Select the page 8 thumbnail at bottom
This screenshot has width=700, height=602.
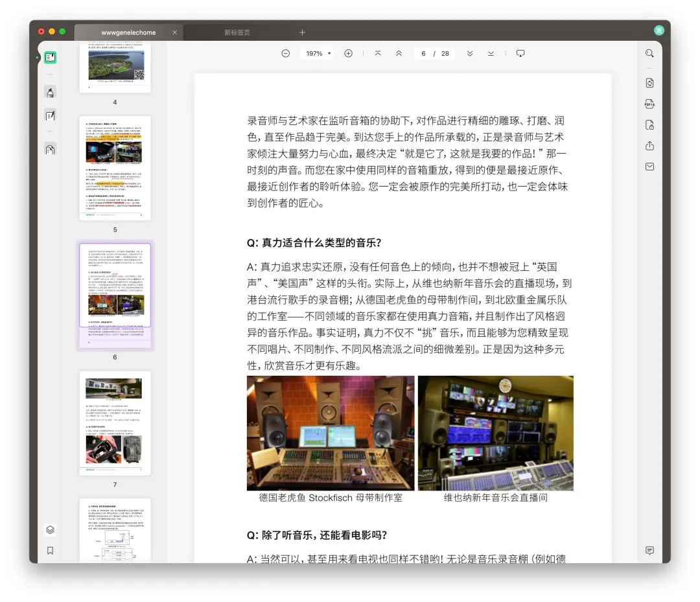(x=115, y=530)
